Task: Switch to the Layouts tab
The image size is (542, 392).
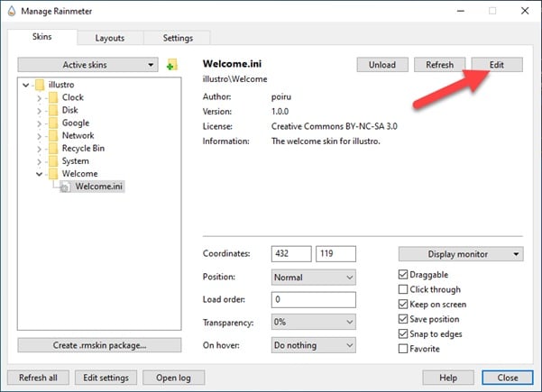Action: (110, 38)
